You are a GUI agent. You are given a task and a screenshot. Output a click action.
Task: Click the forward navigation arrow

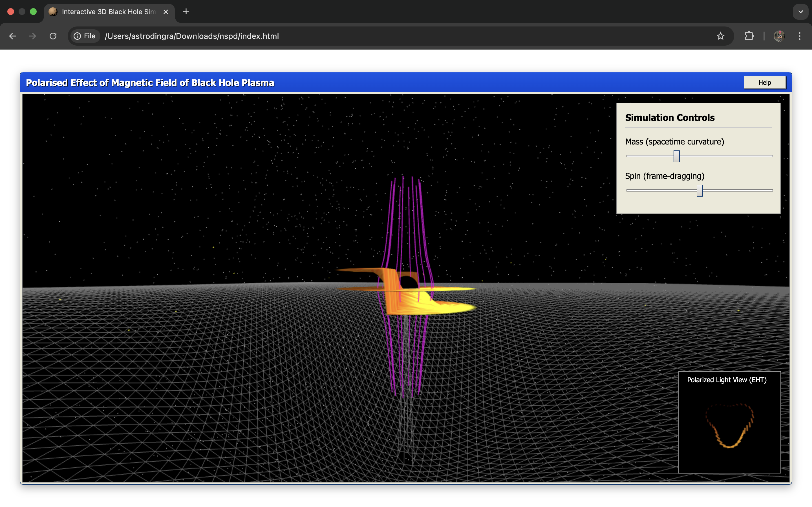(32, 36)
